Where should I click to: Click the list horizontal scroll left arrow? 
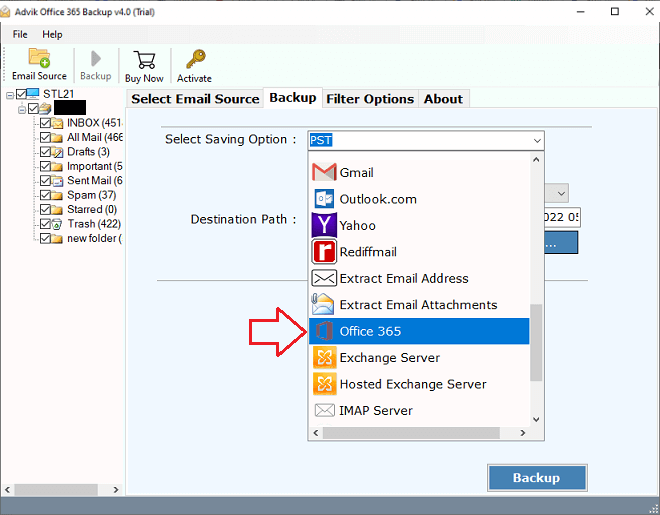tap(316, 433)
